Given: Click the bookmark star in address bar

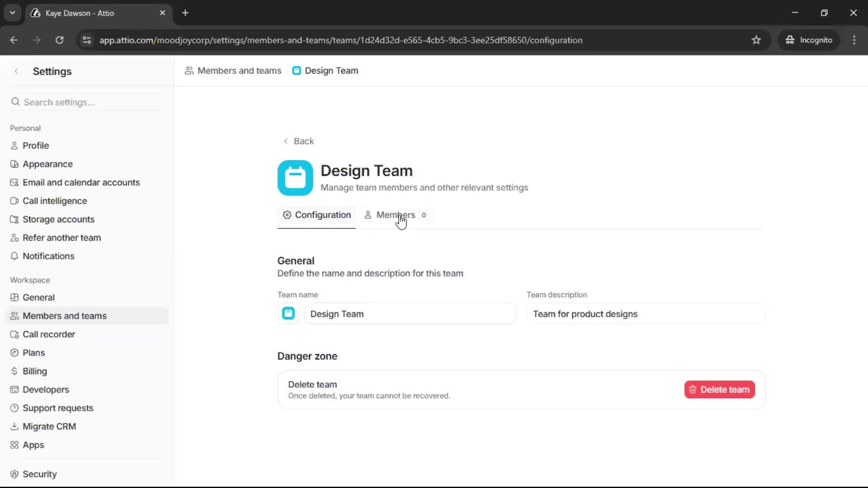Looking at the screenshot, I should click(x=756, y=40).
